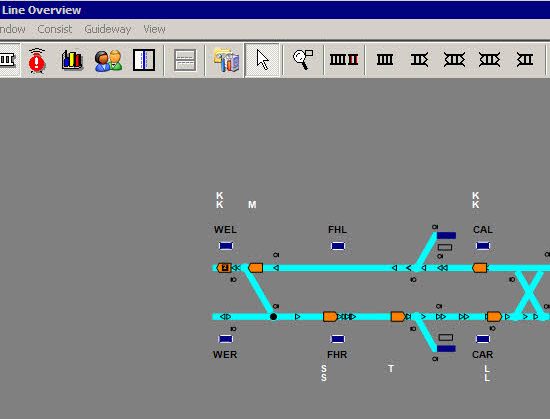Open the Guideway menu
550x419 pixels.
point(108,29)
